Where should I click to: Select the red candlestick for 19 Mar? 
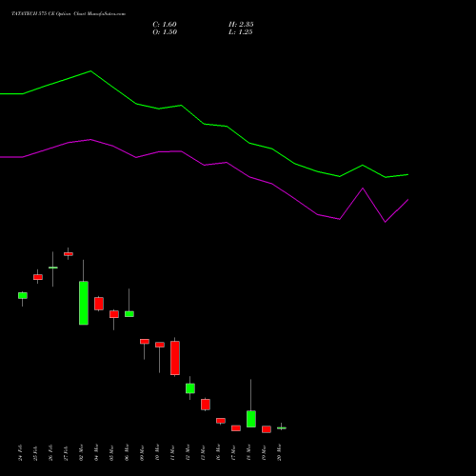point(267,429)
